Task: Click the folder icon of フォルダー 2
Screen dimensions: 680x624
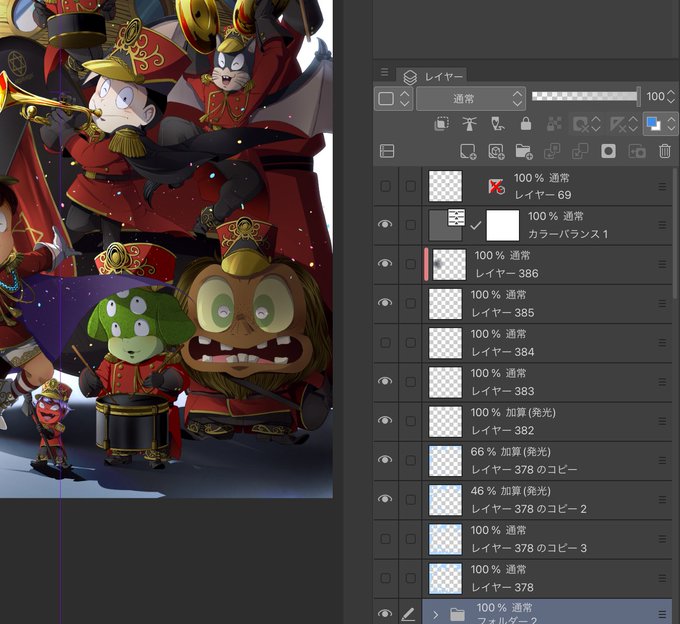Action: [x=457, y=614]
